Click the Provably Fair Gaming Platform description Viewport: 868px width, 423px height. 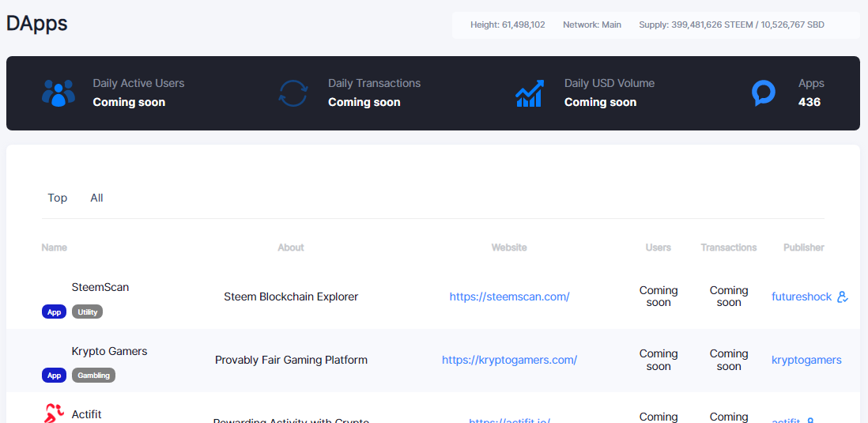pyautogui.click(x=291, y=360)
